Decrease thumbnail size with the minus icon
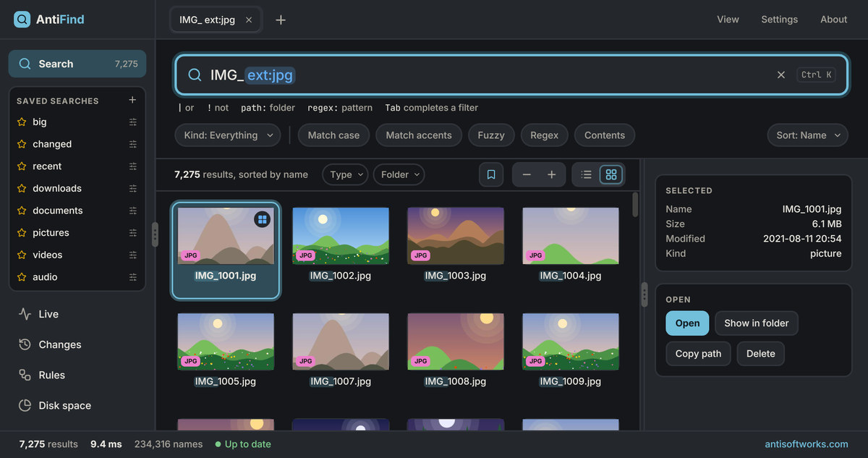 [x=527, y=174]
